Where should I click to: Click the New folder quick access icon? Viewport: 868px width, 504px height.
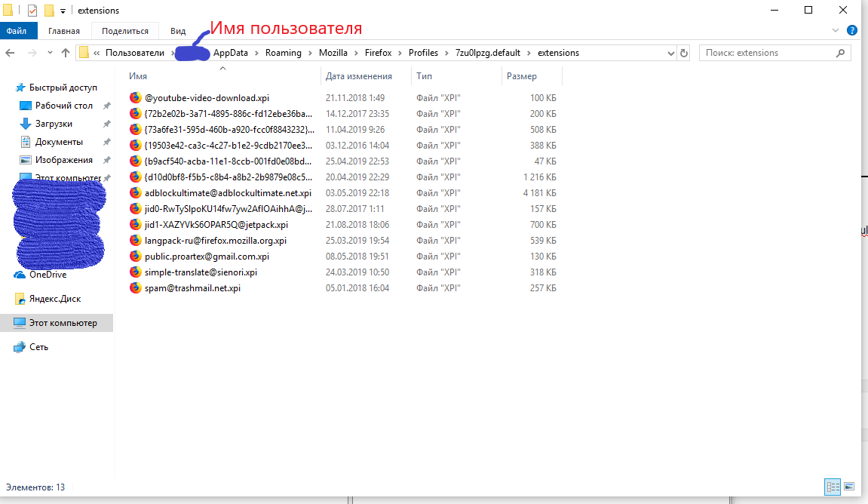(49, 11)
